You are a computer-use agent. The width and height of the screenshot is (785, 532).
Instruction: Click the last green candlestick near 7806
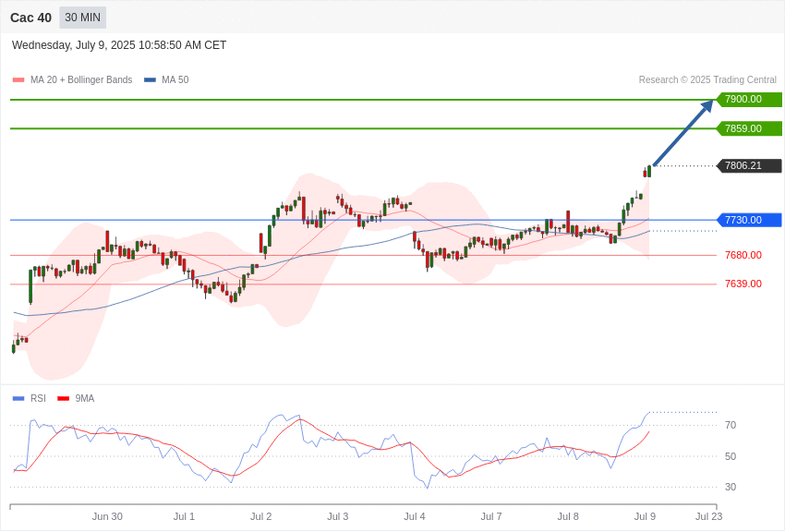coord(649,171)
